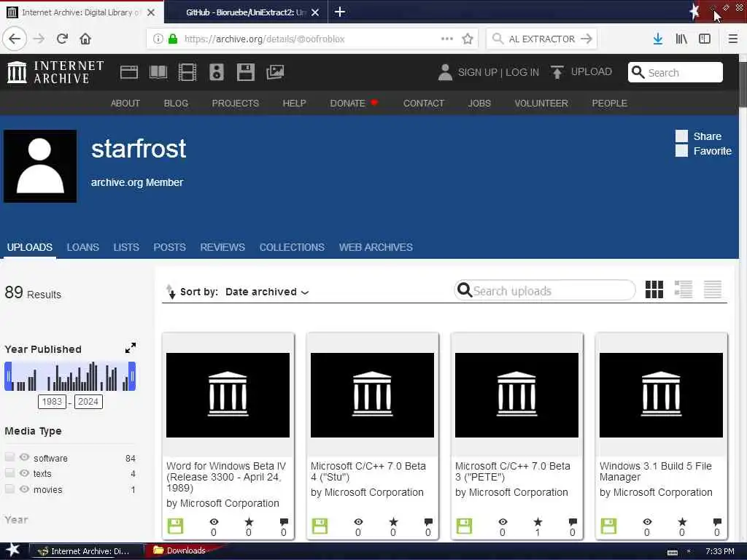Open the VOLUNTEER navigation link

click(541, 104)
